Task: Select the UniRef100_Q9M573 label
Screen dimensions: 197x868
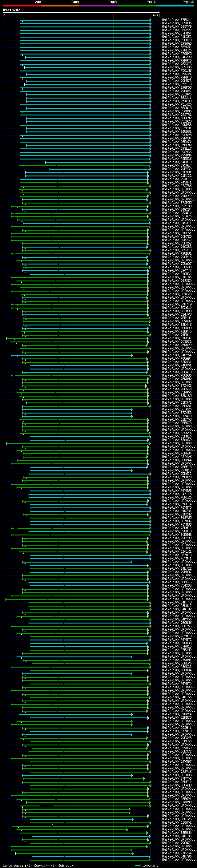Action: (177, 81)
